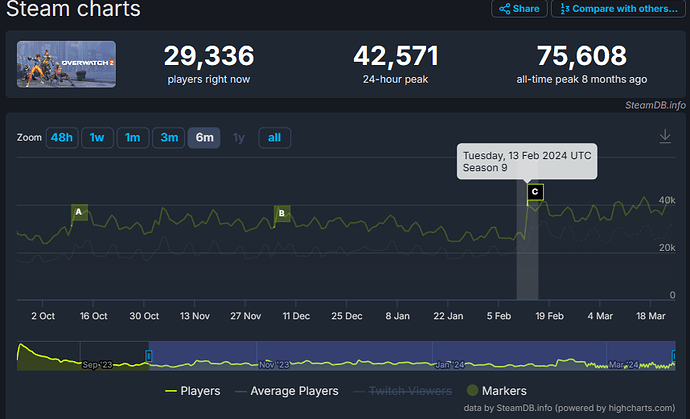Click the 2 Oct axis label
The width and height of the screenshot is (690, 419).
coord(43,316)
